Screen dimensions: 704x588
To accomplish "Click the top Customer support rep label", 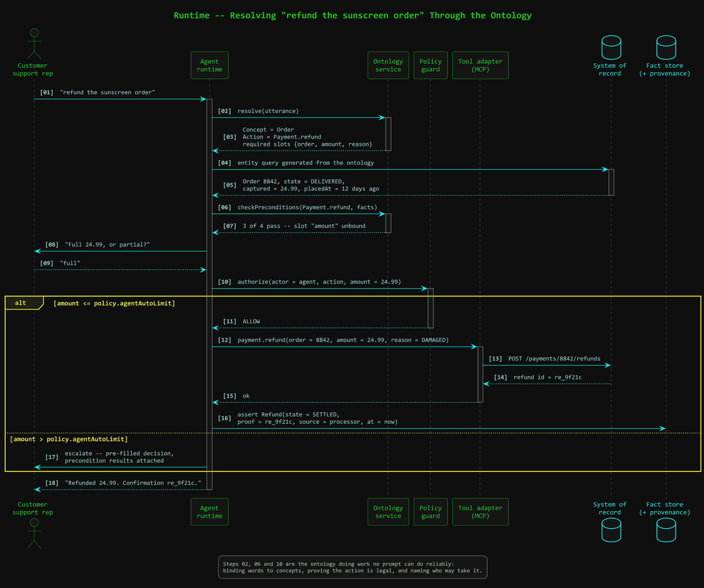I will tap(32, 70).
